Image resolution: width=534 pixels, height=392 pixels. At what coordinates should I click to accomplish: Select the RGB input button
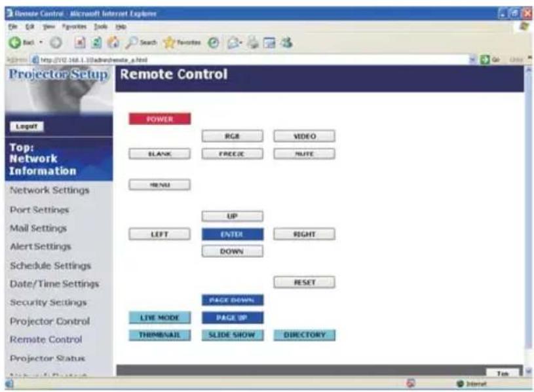tap(232, 136)
